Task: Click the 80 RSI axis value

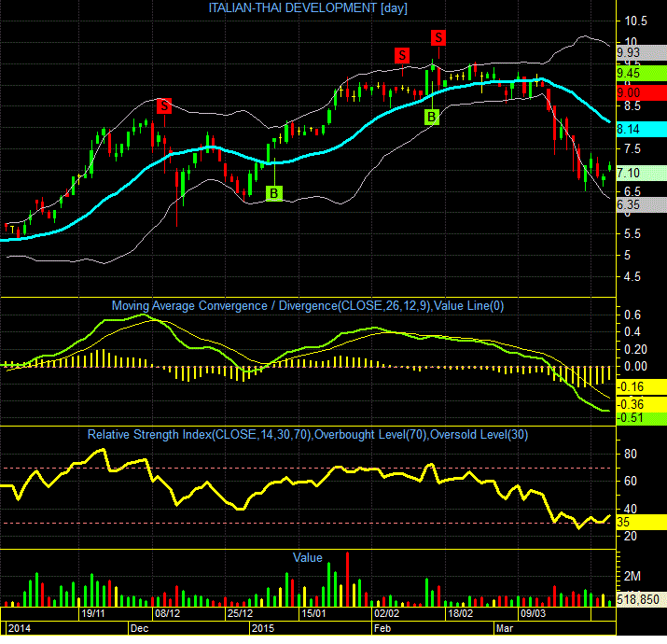Action: tap(631, 454)
